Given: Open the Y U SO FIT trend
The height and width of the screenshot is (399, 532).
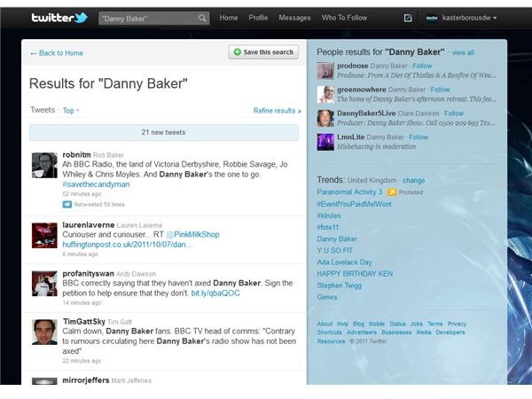Looking at the screenshot, I should tap(335, 250).
